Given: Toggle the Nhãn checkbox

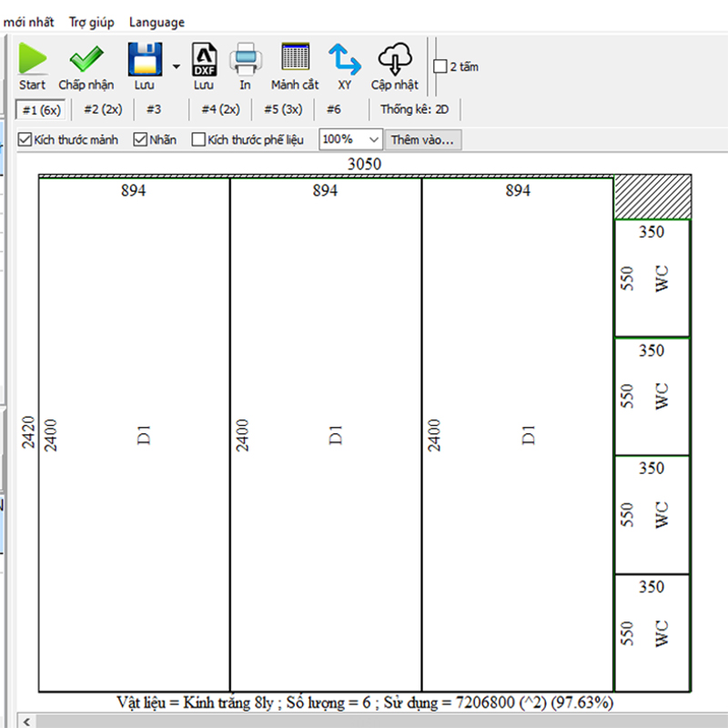Looking at the screenshot, I should pyautogui.click(x=140, y=140).
